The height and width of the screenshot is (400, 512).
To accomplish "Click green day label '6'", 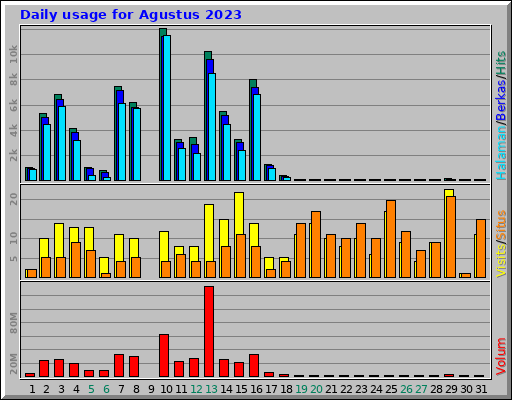I will pos(106,389).
